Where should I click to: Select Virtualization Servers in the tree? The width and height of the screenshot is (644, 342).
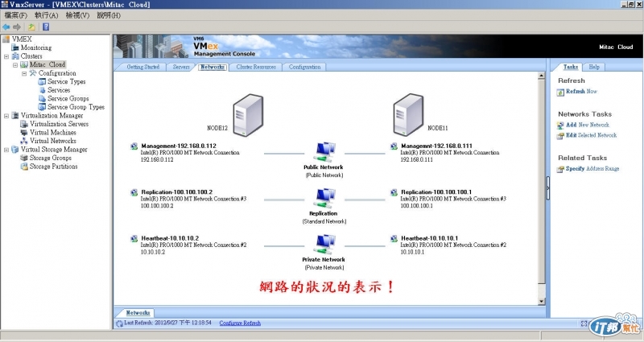click(x=59, y=124)
